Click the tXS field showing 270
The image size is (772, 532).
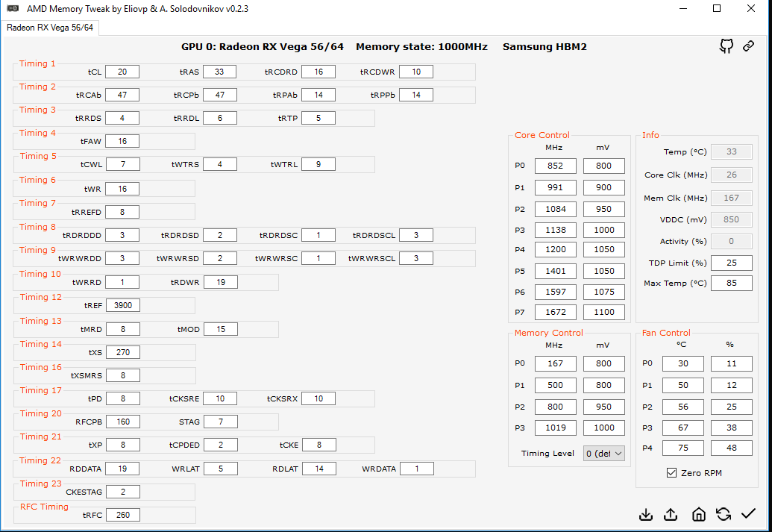click(122, 352)
